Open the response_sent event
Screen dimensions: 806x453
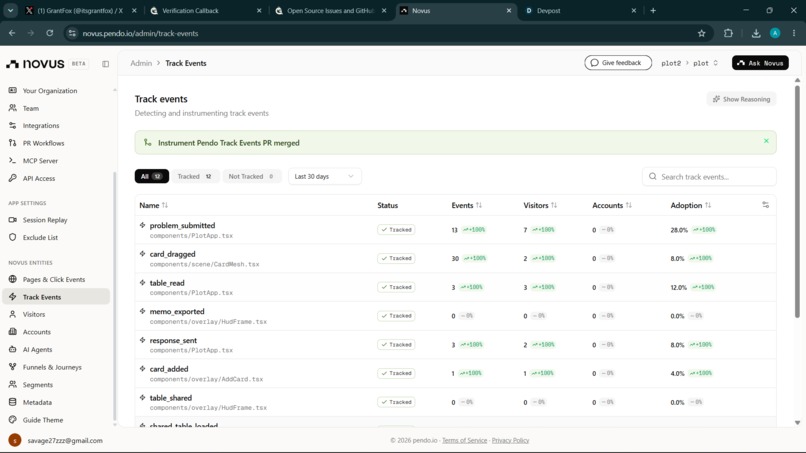click(x=173, y=340)
